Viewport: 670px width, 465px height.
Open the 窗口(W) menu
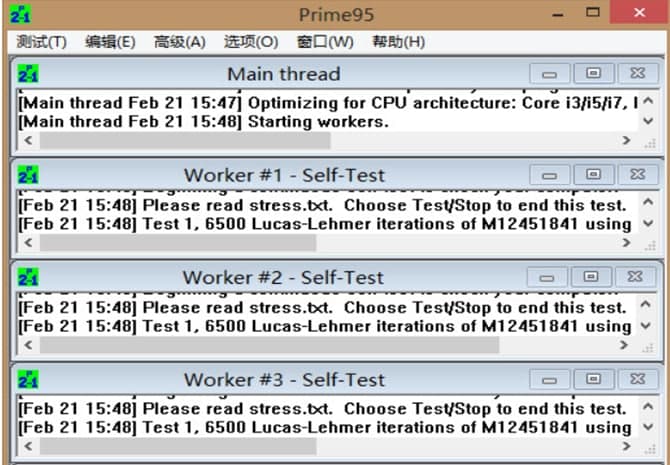pyautogui.click(x=325, y=42)
